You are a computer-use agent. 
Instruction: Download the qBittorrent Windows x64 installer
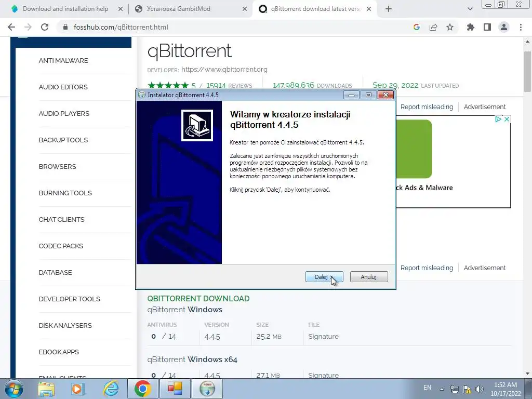tap(192, 359)
